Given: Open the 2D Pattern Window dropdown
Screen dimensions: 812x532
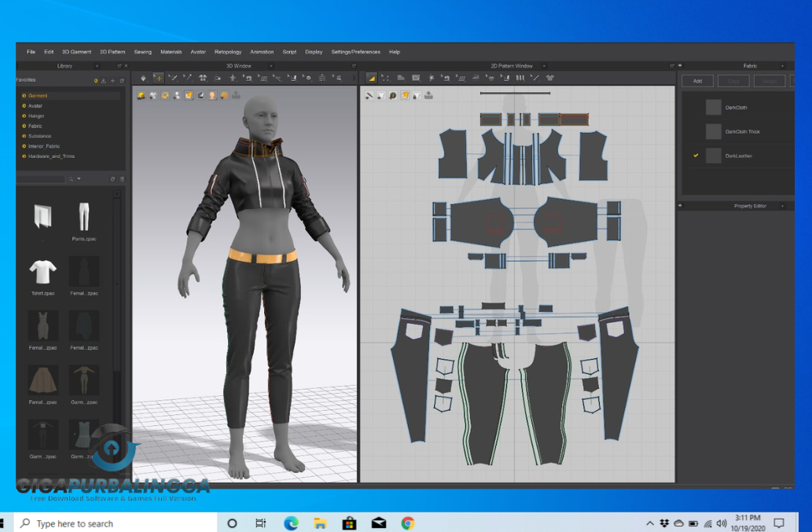Looking at the screenshot, I should [544, 66].
